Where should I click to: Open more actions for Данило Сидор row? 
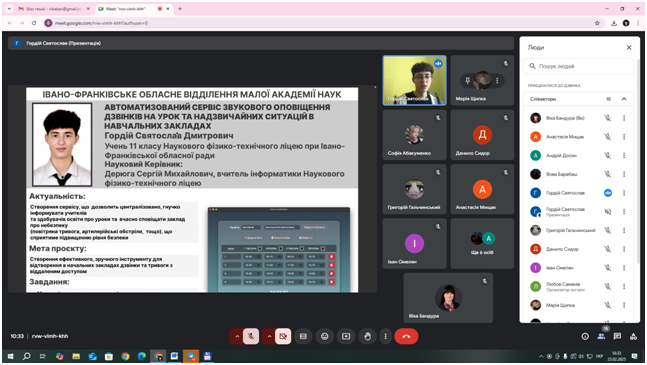pyautogui.click(x=624, y=249)
